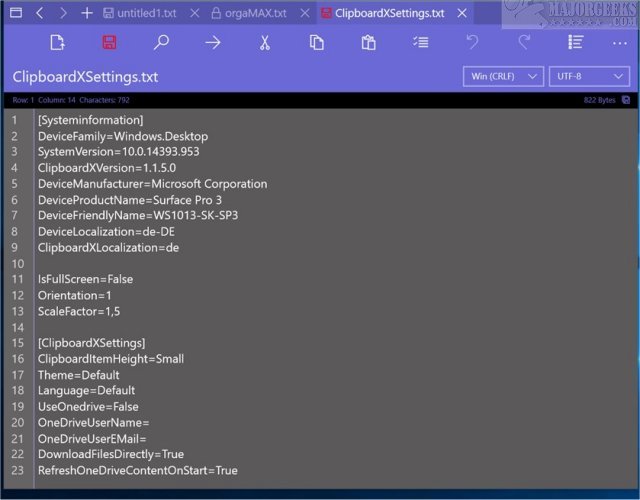
Task: Click the IsFullScreen=False line
Action: [85, 279]
